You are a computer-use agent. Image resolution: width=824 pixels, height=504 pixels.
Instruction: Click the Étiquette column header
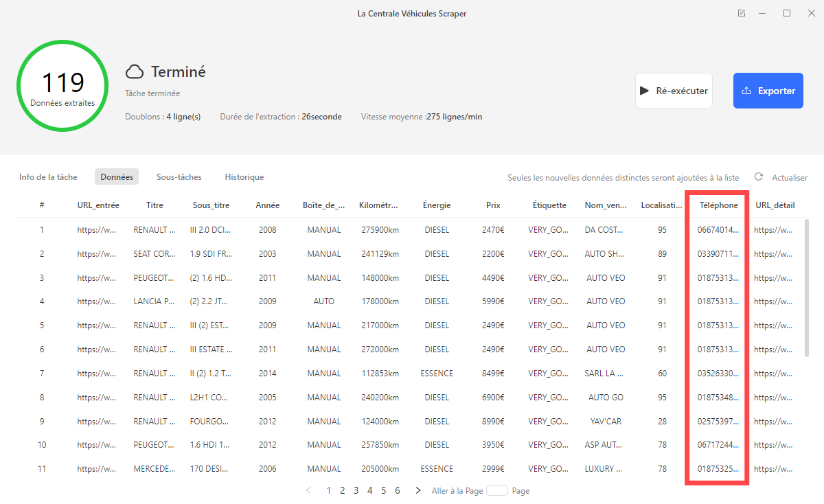click(x=549, y=205)
